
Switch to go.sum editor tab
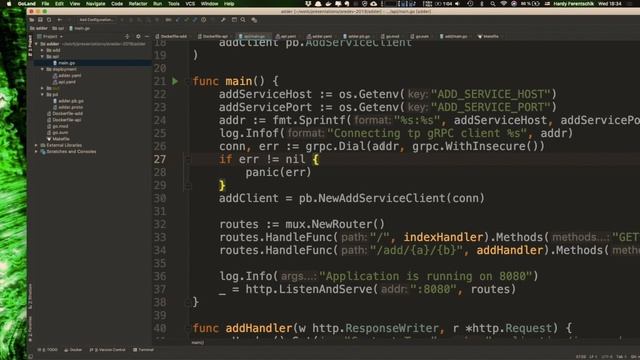pos(420,36)
